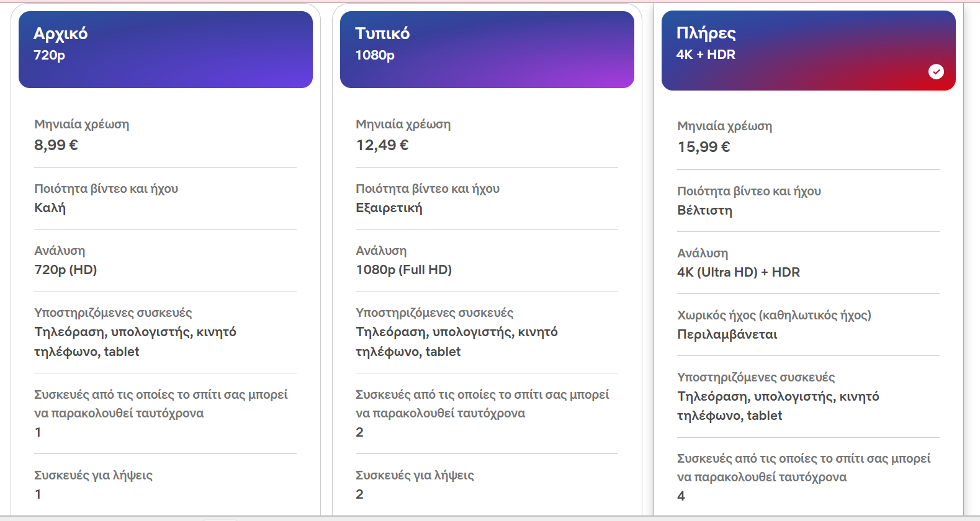This screenshot has height=521, width=980.
Task: Click the checkmark icon on Πλήρες plan
Action: tap(936, 72)
